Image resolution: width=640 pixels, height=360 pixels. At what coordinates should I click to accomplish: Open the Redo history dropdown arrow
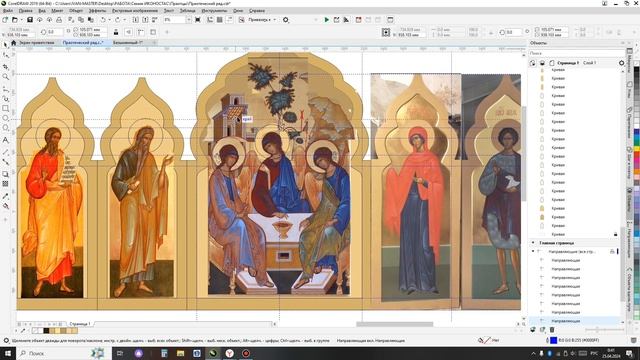[x=124, y=20]
